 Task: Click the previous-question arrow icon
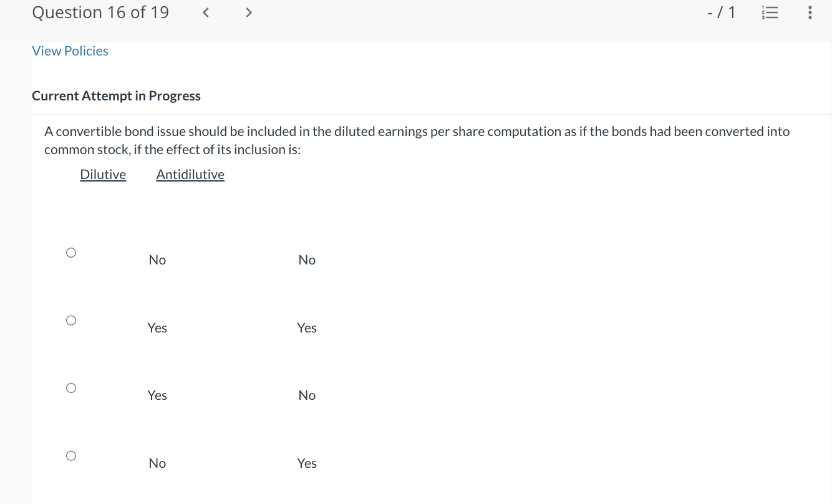click(205, 12)
